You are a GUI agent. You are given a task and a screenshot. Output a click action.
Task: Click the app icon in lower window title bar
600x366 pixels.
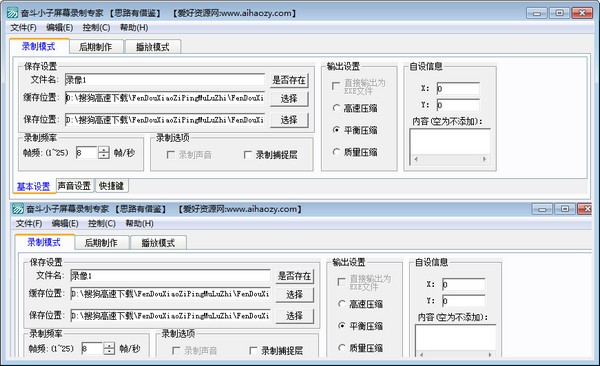[18, 209]
